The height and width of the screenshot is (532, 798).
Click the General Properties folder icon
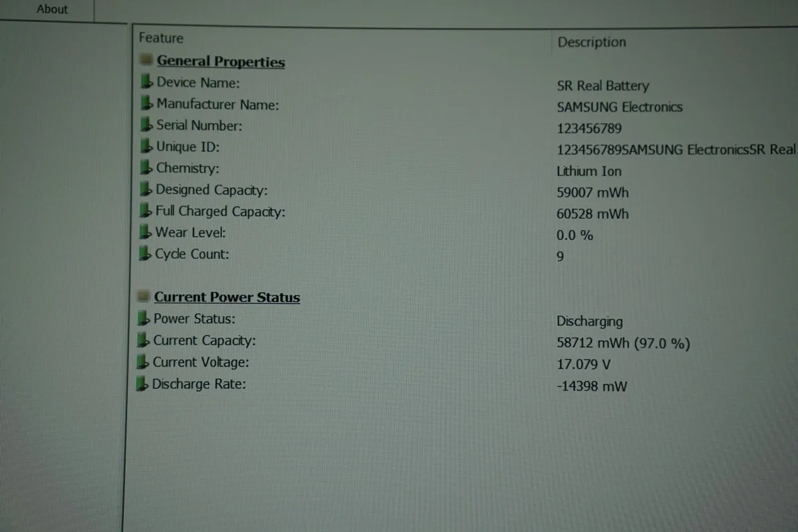pos(145,60)
